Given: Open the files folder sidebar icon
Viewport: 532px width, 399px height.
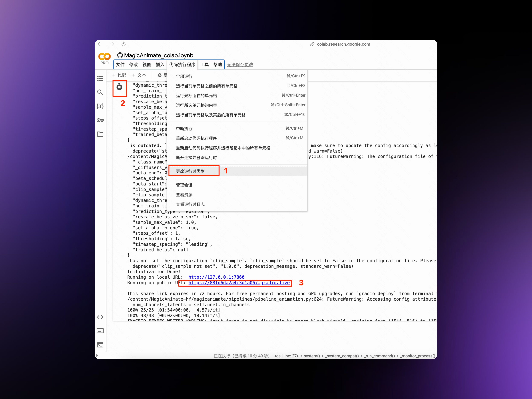Looking at the screenshot, I should click(100, 134).
